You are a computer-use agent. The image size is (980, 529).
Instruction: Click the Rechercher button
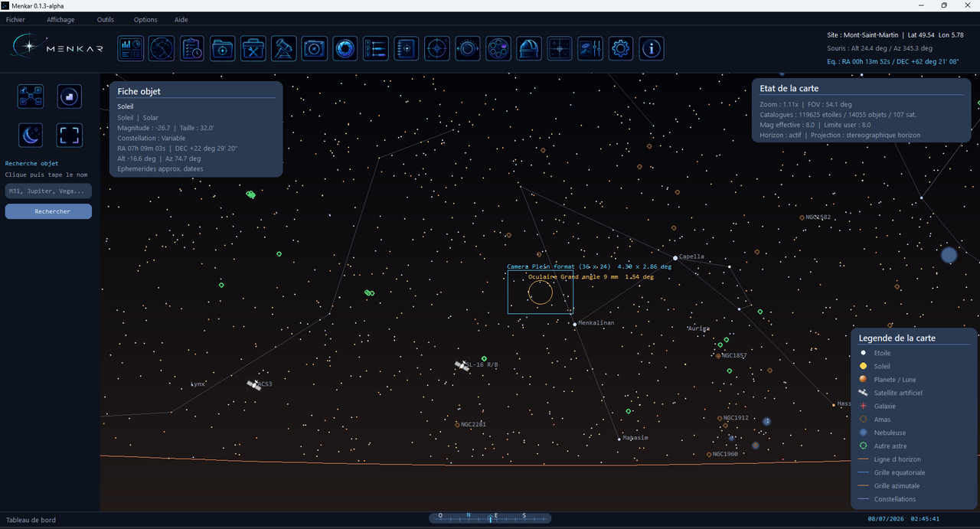(x=48, y=211)
